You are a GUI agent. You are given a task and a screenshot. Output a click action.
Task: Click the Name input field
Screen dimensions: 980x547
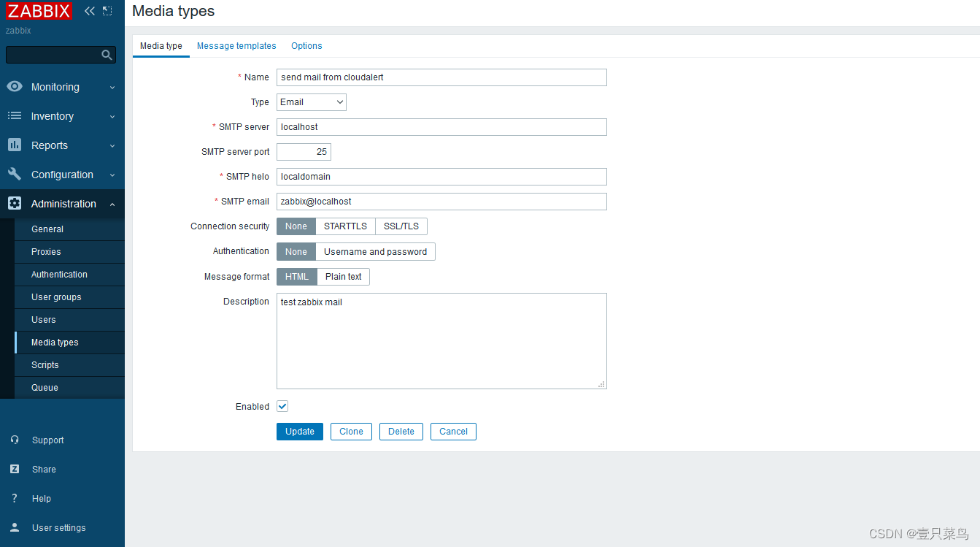pos(441,77)
